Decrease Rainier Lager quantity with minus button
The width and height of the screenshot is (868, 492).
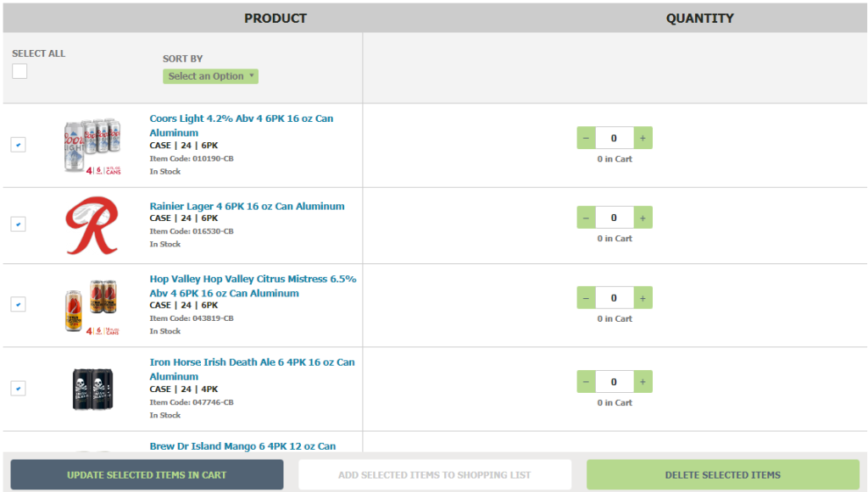click(x=587, y=218)
